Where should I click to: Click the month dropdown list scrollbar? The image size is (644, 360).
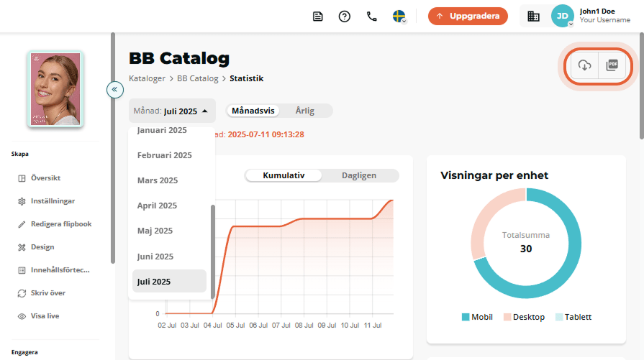point(213,251)
